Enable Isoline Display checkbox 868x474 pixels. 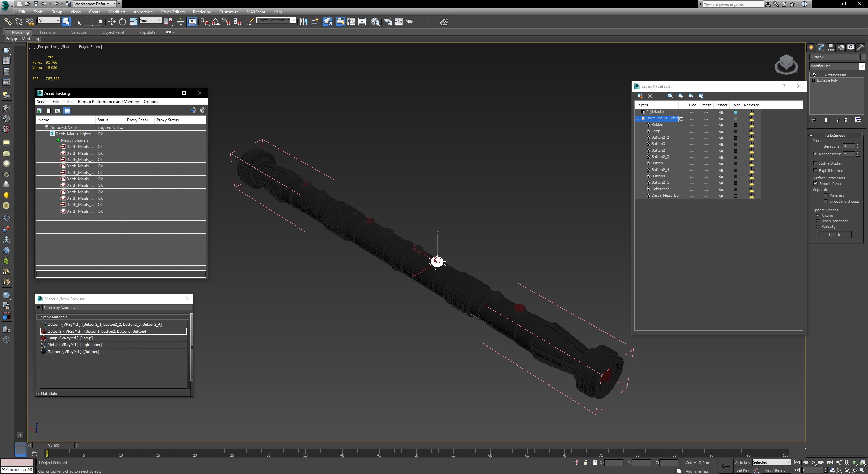(815, 163)
